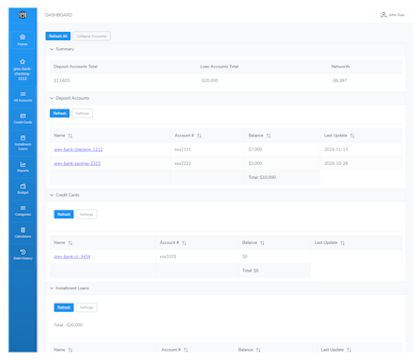
Task: Collapse the Credit Cards section
Action: (x=52, y=195)
